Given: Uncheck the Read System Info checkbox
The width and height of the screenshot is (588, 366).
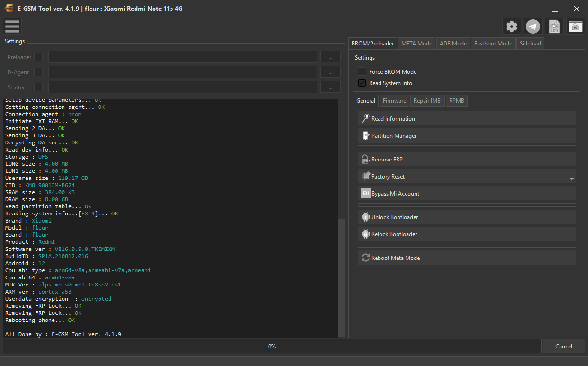Looking at the screenshot, I should (x=362, y=83).
